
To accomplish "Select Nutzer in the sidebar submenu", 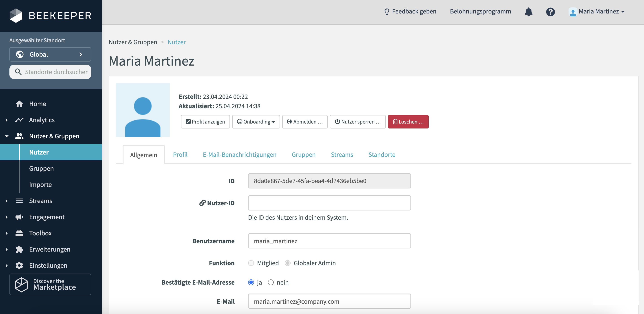I will [51, 152].
